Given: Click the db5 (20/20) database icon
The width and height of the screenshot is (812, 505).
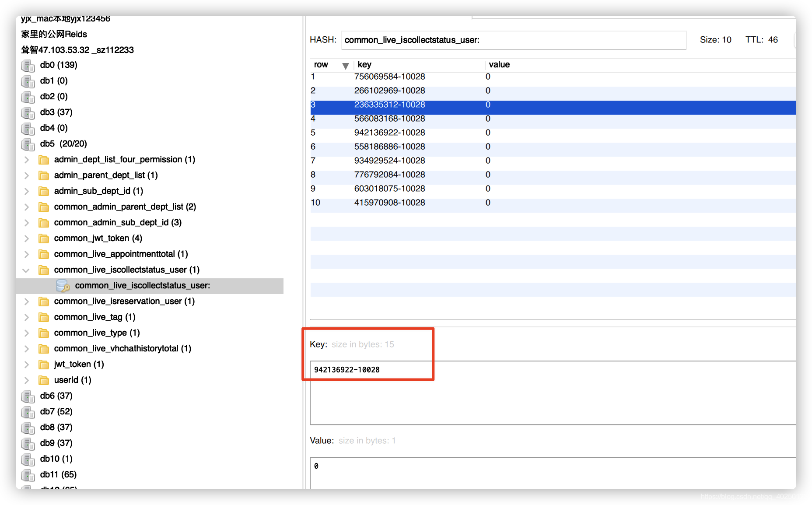Looking at the screenshot, I should click(28, 144).
